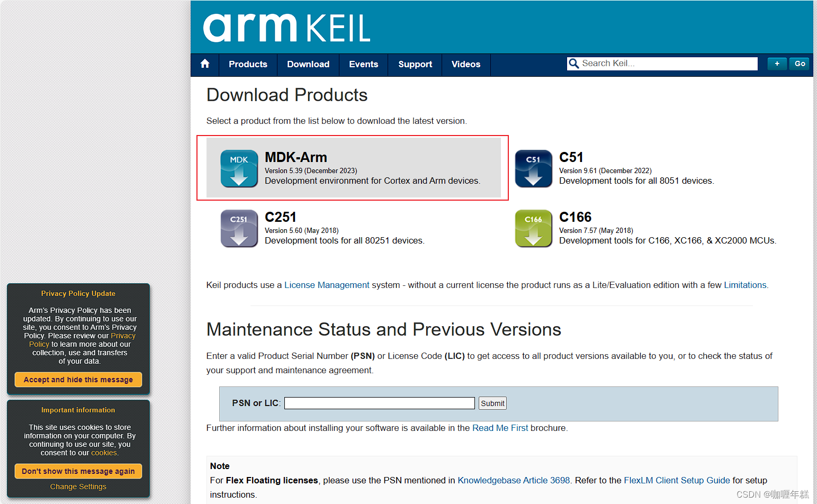Open the Videos menu
The width and height of the screenshot is (817, 504).
point(466,64)
